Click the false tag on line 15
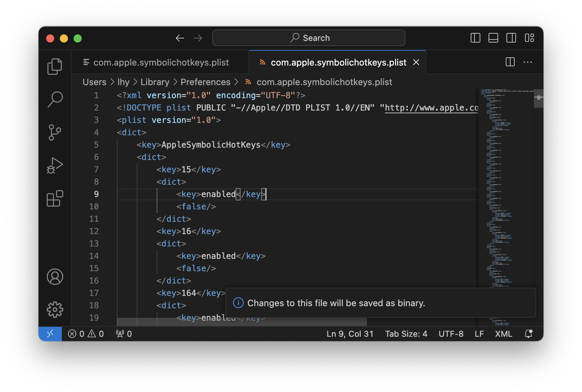582x392 pixels. tap(196, 268)
